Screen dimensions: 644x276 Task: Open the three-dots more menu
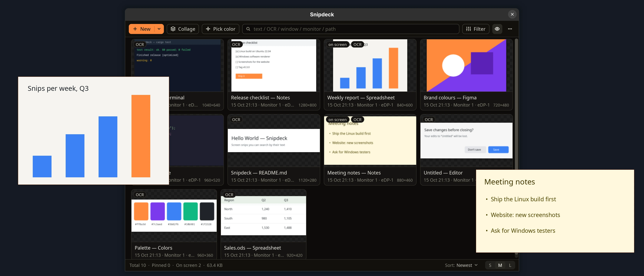pyautogui.click(x=510, y=29)
